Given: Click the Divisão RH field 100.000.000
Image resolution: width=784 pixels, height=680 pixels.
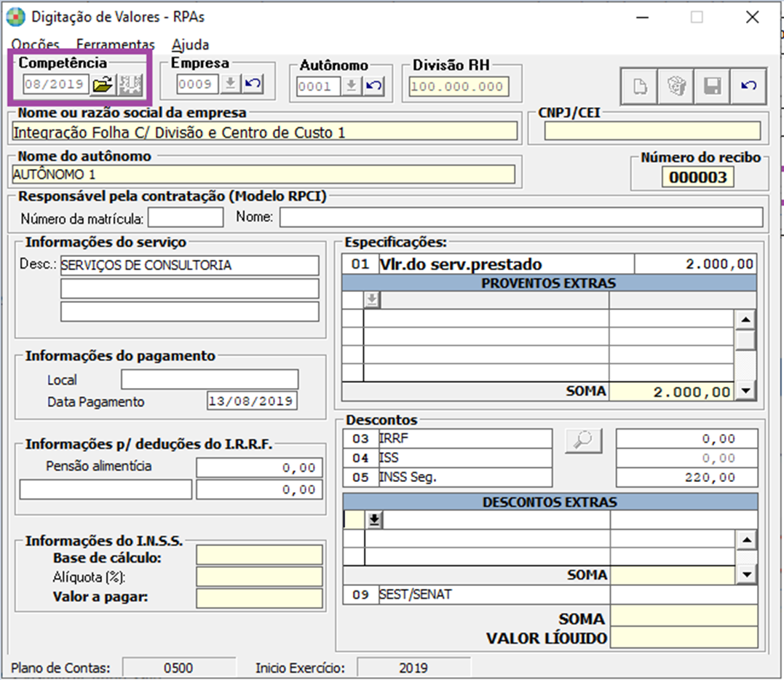Looking at the screenshot, I should pos(459,87).
